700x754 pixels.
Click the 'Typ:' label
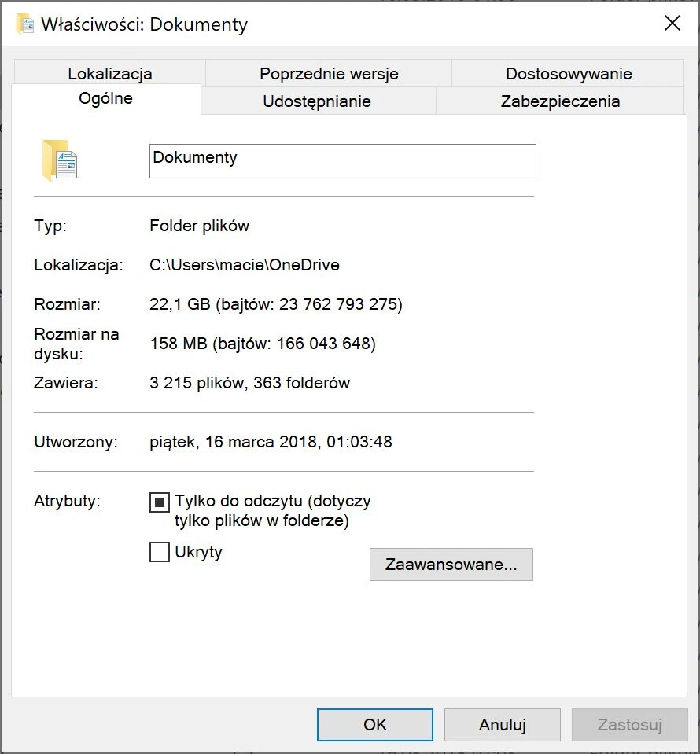(50, 226)
